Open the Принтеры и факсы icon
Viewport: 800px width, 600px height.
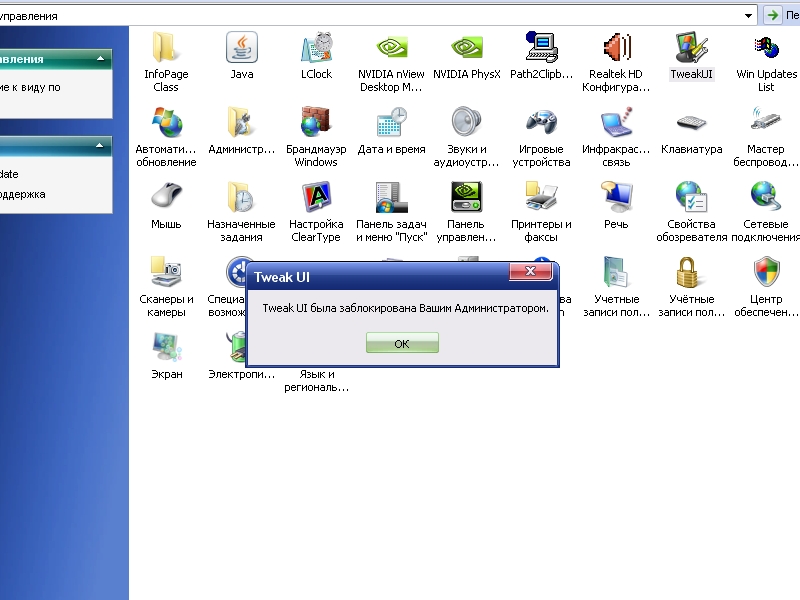tap(541, 197)
